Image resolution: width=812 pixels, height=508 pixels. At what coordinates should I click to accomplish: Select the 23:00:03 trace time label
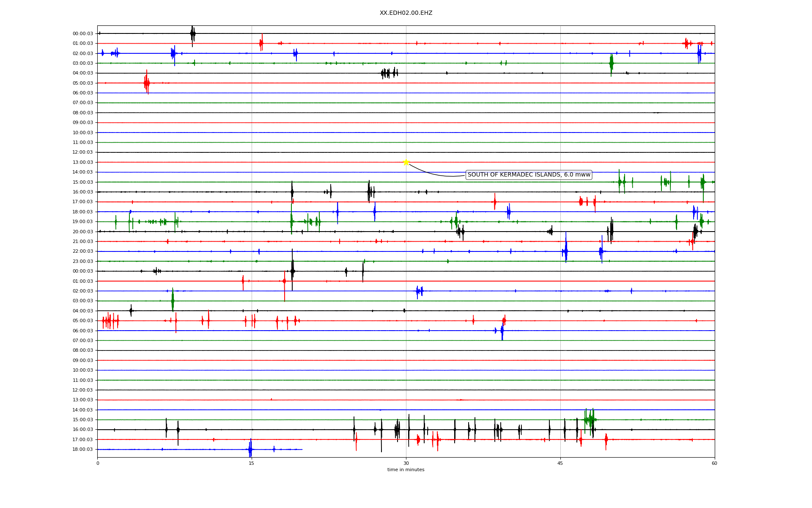[x=83, y=261]
